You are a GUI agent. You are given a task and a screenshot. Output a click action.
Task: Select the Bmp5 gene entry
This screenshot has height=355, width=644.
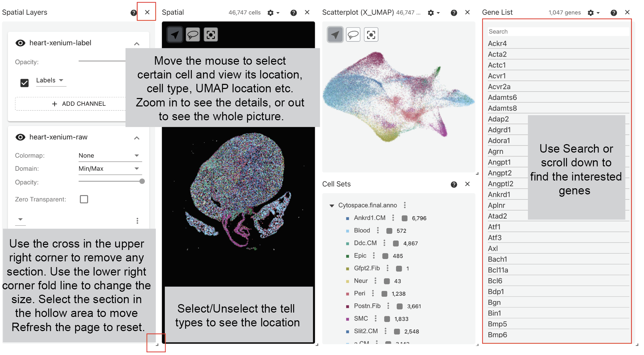pos(497,324)
